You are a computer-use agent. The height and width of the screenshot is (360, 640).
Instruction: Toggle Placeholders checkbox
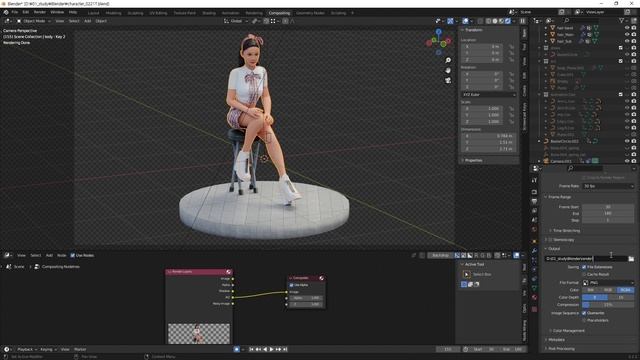(584, 320)
